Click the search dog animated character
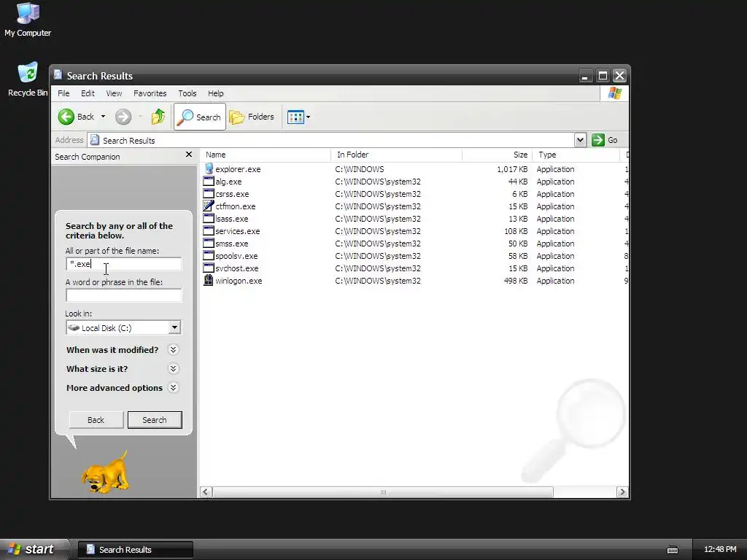This screenshot has width=747, height=560. point(105,472)
